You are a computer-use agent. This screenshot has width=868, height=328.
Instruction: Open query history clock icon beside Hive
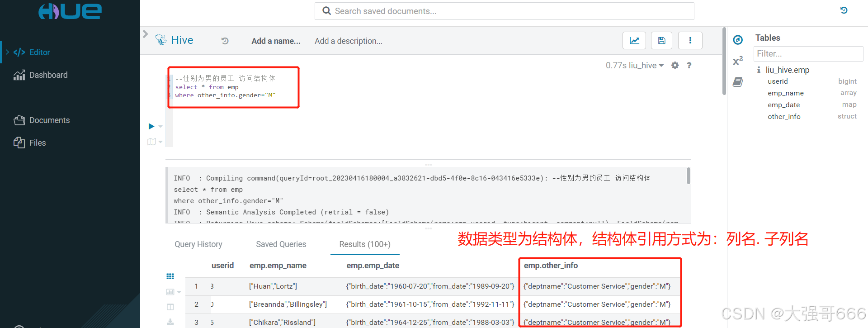tap(225, 41)
